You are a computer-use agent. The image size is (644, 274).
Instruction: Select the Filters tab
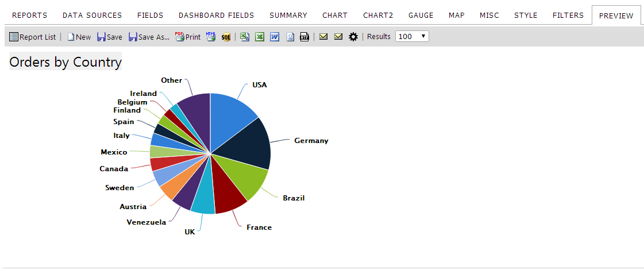click(x=568, y=15)
